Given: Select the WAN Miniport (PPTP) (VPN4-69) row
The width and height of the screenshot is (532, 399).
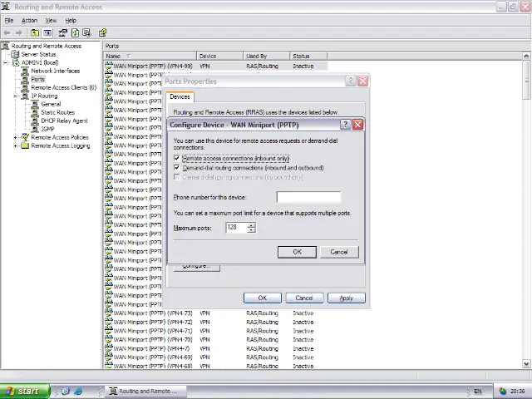Looking at the screenshot, I should pos(215,357).
